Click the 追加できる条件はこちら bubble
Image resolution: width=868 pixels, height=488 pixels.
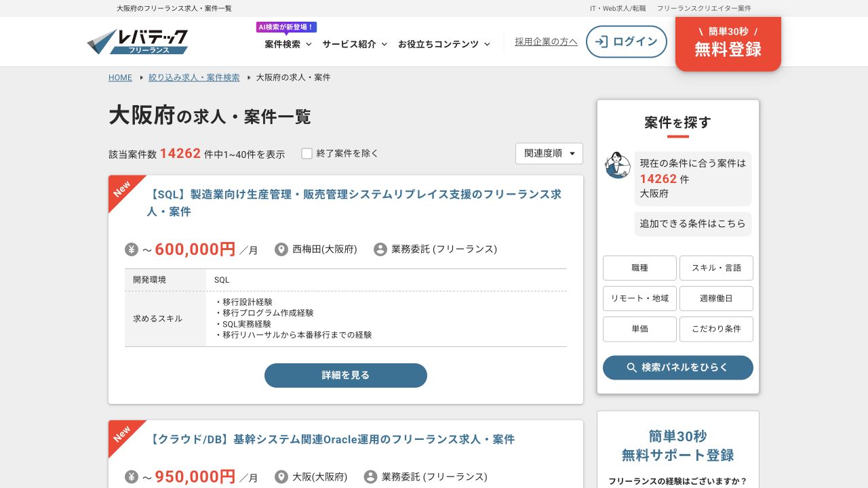pyautogui.click(x=692, y=224)
